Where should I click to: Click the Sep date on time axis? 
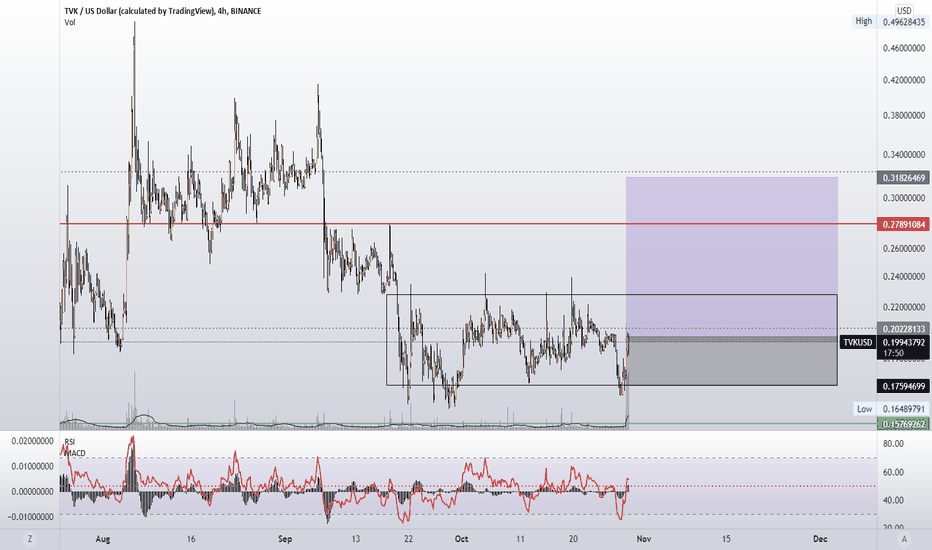coord(285,539)
